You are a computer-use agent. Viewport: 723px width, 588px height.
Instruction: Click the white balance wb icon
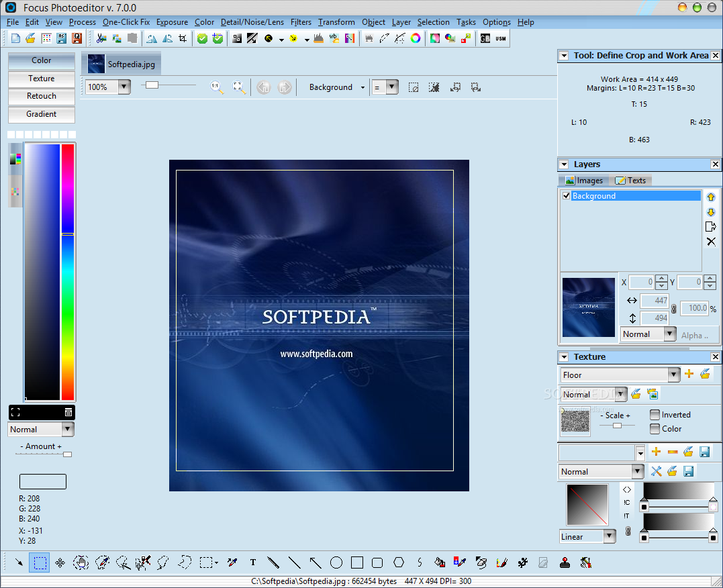tap(334, 38)
